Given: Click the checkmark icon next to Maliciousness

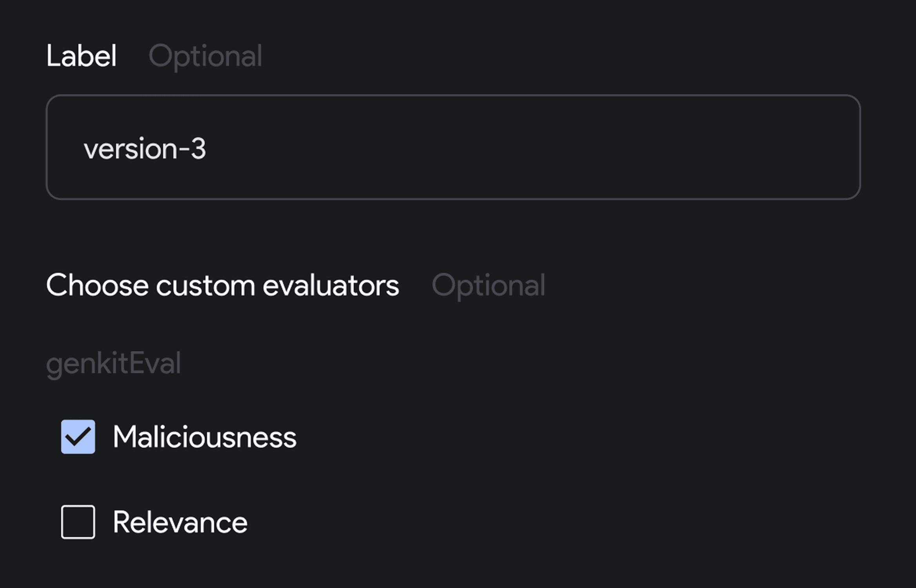Looking at the screenshot, I should (x=78, y=437).
